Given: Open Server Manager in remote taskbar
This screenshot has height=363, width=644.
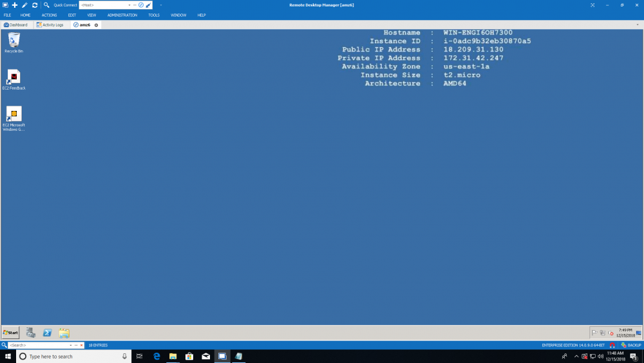Looking at the screenshot, I should click(30, 333).
